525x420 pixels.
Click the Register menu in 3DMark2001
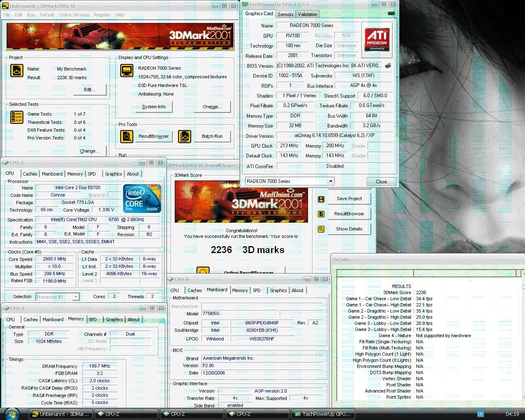(102, 15)
